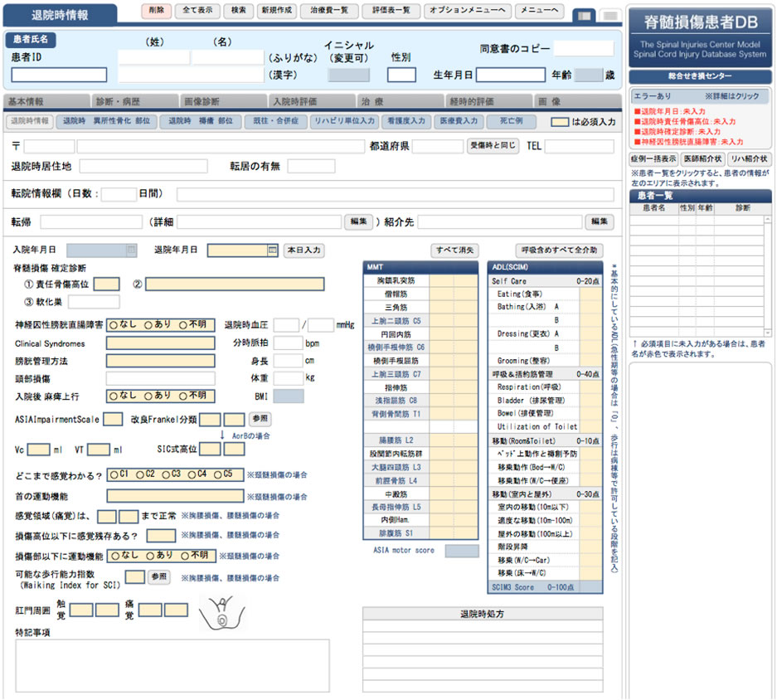Image resolution: width=777 pixels, height=700 pixels.
Task: Click the 患者ID input field
Action: point(59,75)
